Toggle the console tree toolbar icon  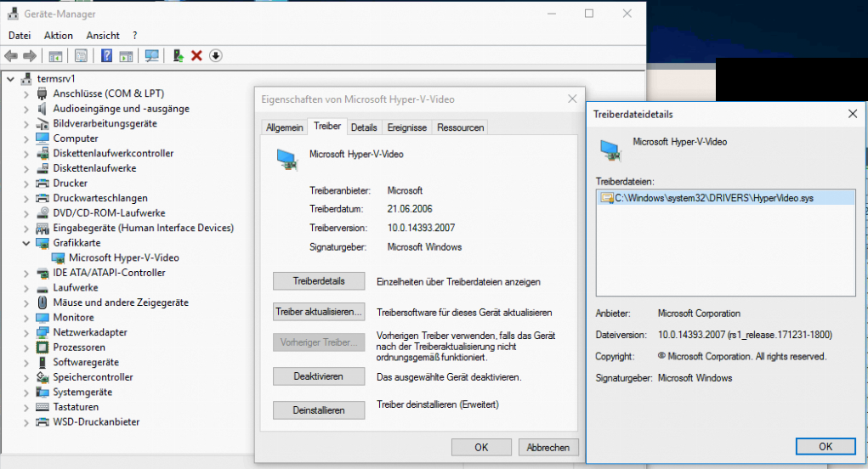55,56
